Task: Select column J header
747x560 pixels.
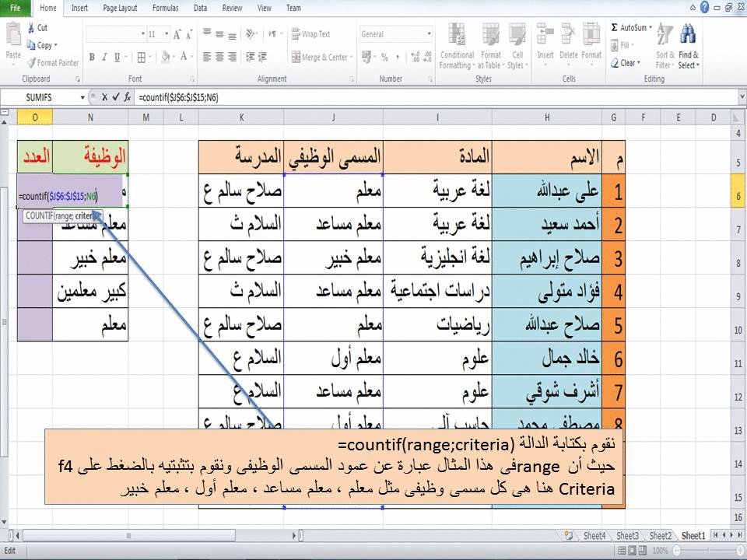Action: pos(334,117)
